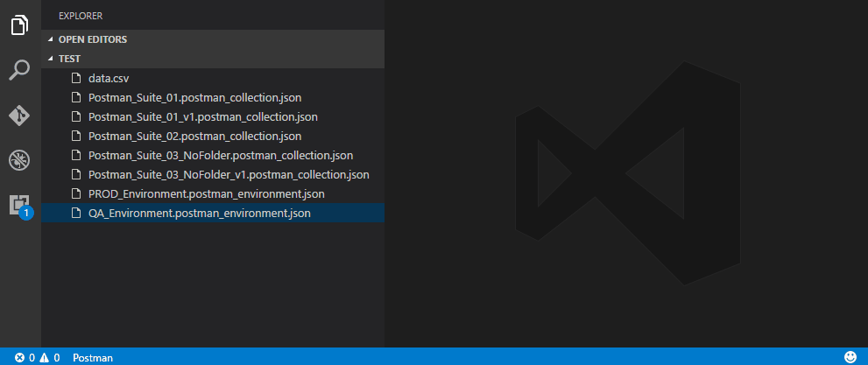Open the Debug view icon
Screen dimensions: 868x365
click(x=20, y=160)
